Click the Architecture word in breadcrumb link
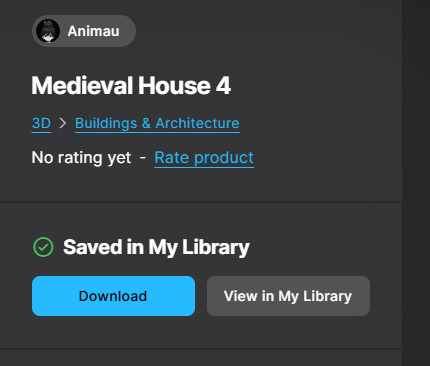 197,123
